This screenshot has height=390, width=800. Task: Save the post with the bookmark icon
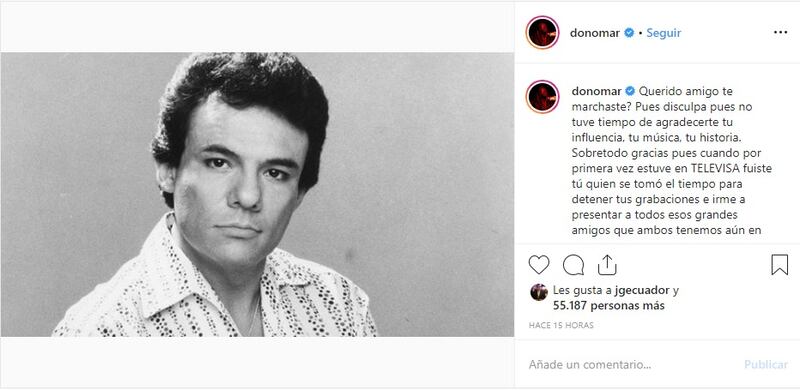tap(780, 265)
